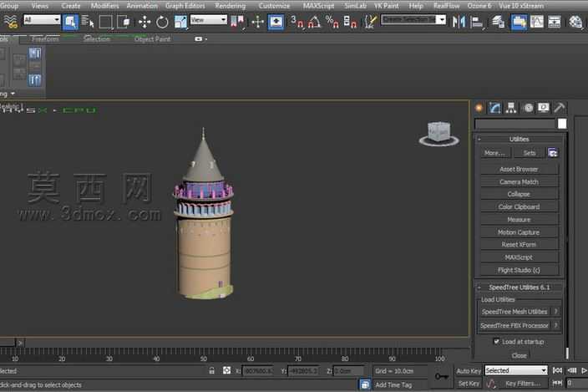Collapse SpeedTree Utilities 6.1 rollout
Screen dimensions: 588x392
[x=519, y=288]
